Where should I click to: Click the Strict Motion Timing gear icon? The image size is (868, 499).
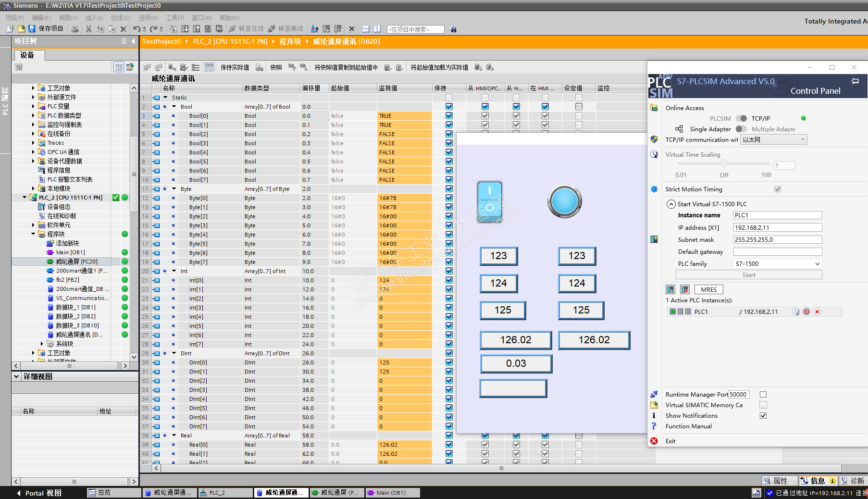(654, 189)
